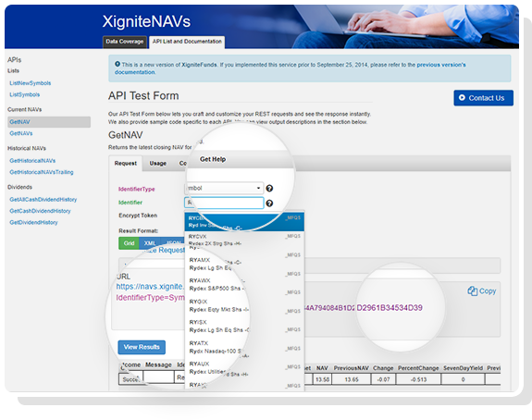Choose XML result format
The width and height of the screenshot is (532, 420).
point(150,243)
